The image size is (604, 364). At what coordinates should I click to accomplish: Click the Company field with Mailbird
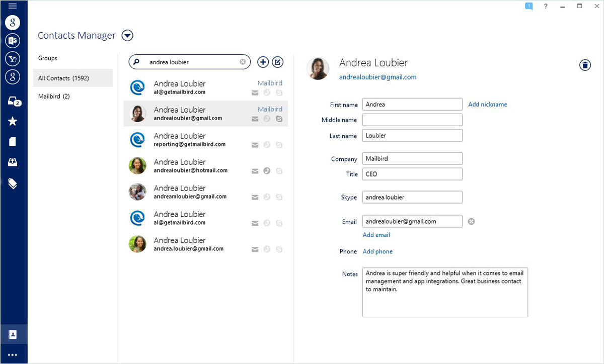point(412,158)
